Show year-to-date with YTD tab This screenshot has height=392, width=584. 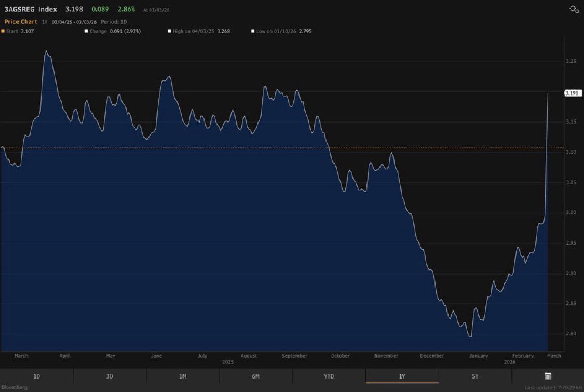tap(329, 376)
